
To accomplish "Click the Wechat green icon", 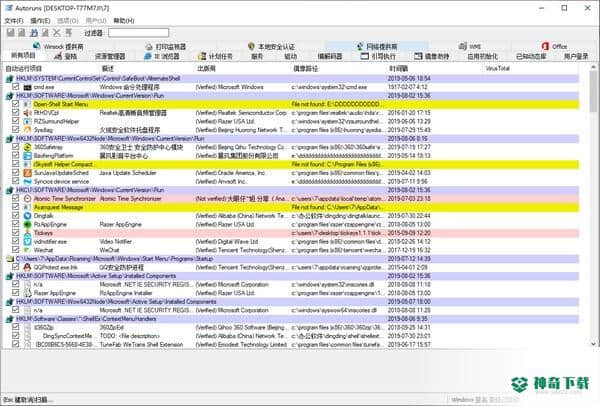I will click(x=27, y=250).
